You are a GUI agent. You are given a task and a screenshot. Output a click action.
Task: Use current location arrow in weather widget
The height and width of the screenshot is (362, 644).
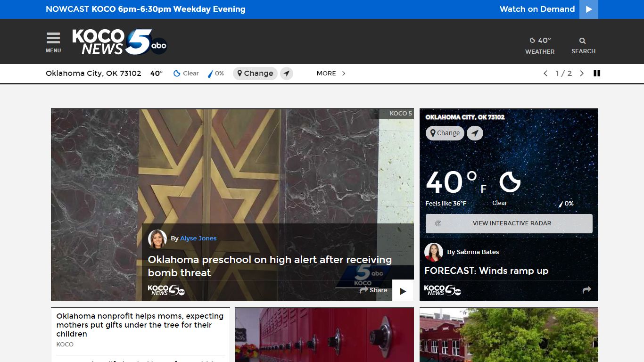(475, 133)
